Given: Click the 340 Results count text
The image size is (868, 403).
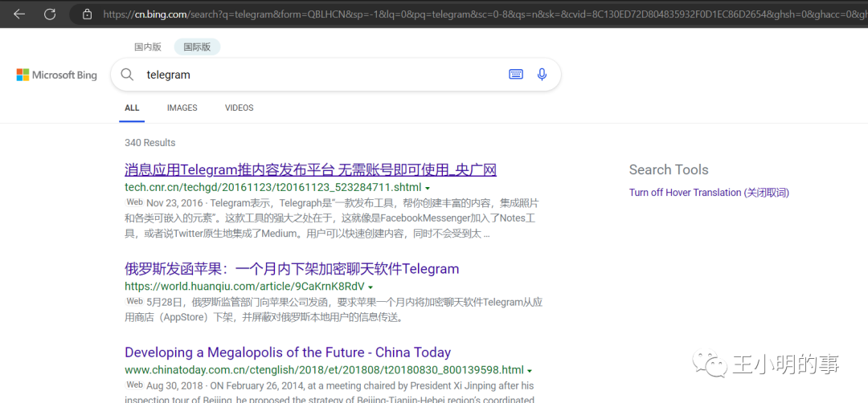Looking at the screenshot, I should click(150, 143).
